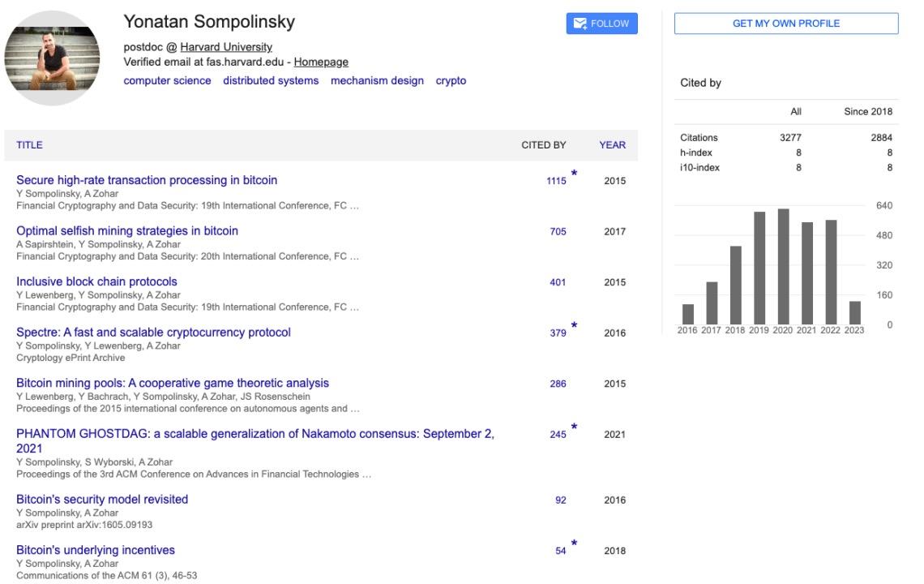The height and width of the screenshot is (584, 924).
Task: Select the distributed systems interest tag
Action: click(x=271, y=80)
